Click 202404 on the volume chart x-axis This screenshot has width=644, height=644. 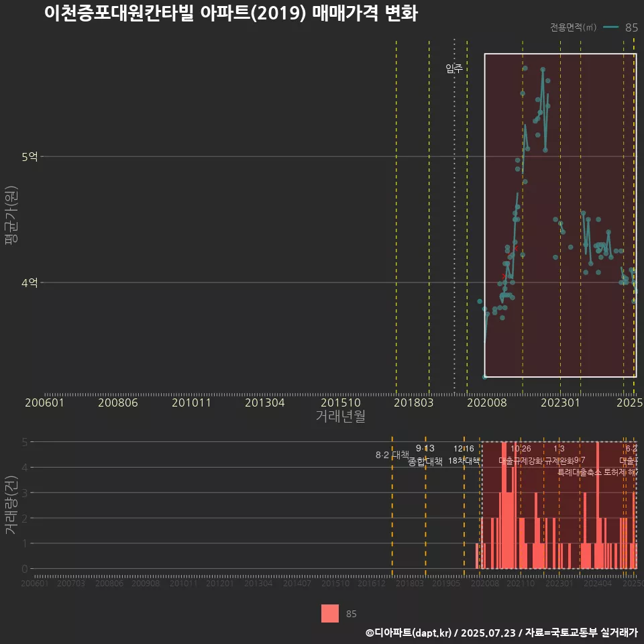tap(598, 583)
